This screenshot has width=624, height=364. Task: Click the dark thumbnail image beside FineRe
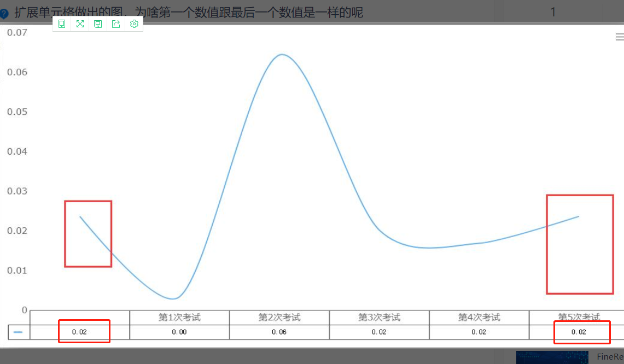[552, 357]
